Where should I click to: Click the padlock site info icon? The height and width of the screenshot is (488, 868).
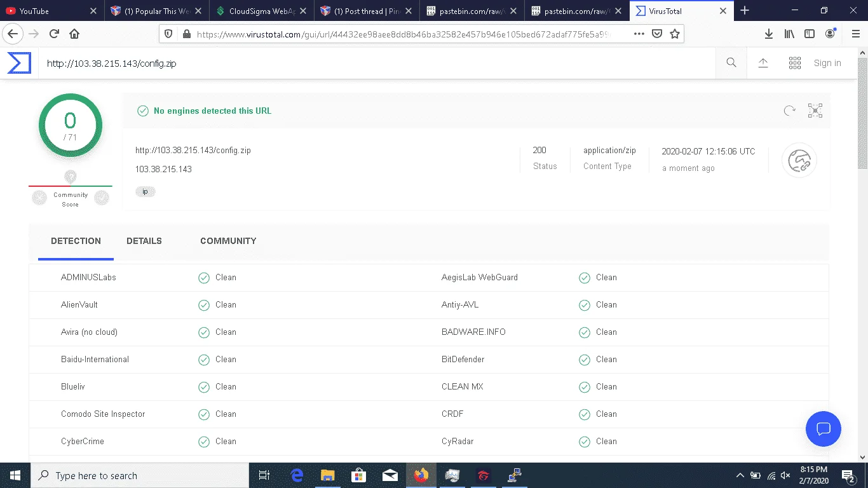[187, 34]
